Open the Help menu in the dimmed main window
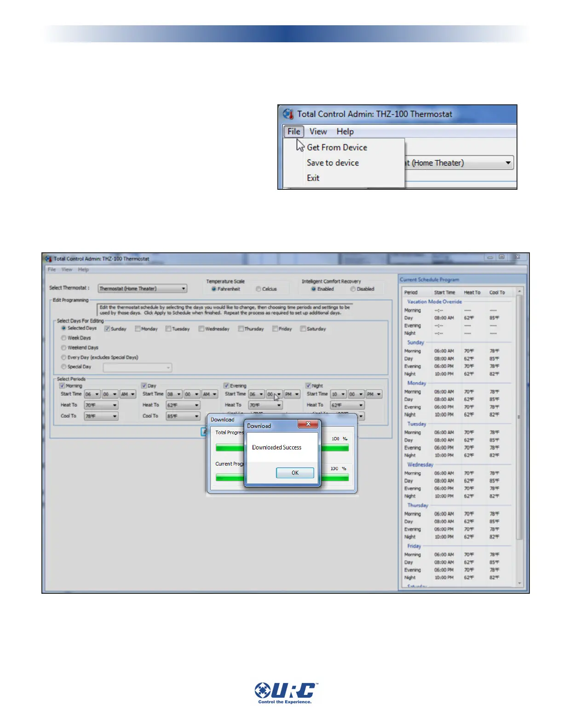563x728 pixels. (83, 269)
